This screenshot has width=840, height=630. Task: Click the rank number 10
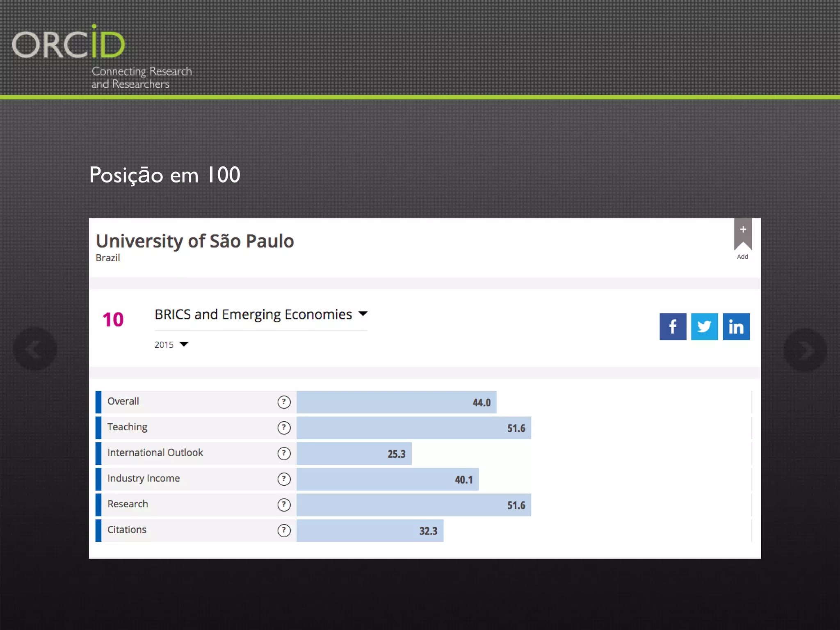113,320
